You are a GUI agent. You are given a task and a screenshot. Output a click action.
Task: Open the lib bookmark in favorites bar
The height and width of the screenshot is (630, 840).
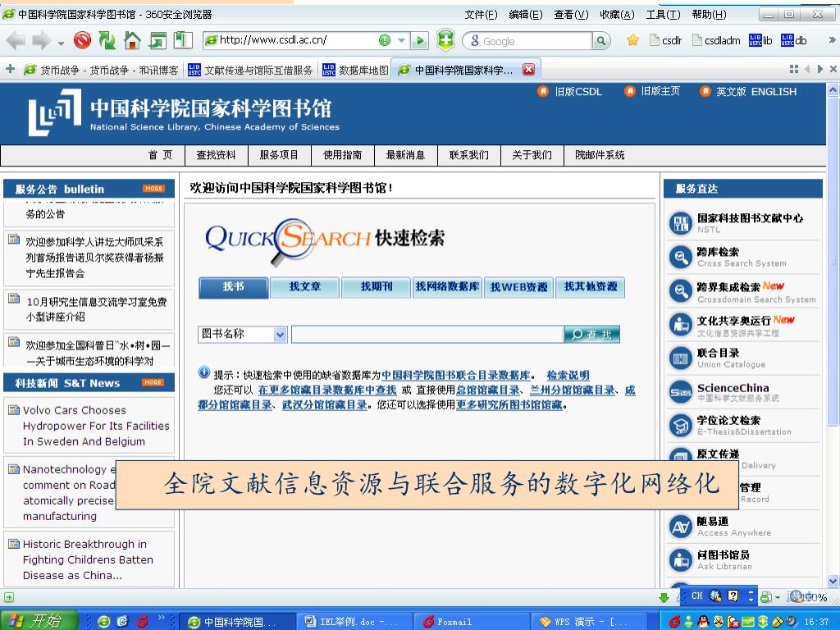click(760, 40)
